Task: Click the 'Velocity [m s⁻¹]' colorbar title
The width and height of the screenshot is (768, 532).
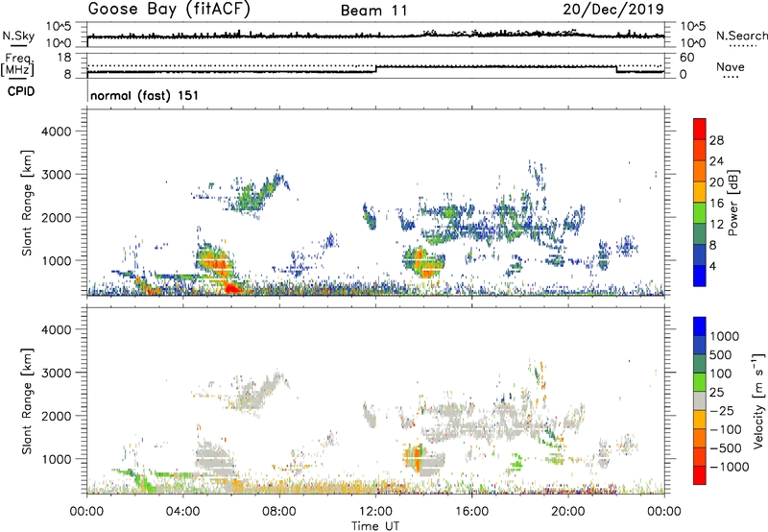Action: pyautogui.click(x=758, y=400)
